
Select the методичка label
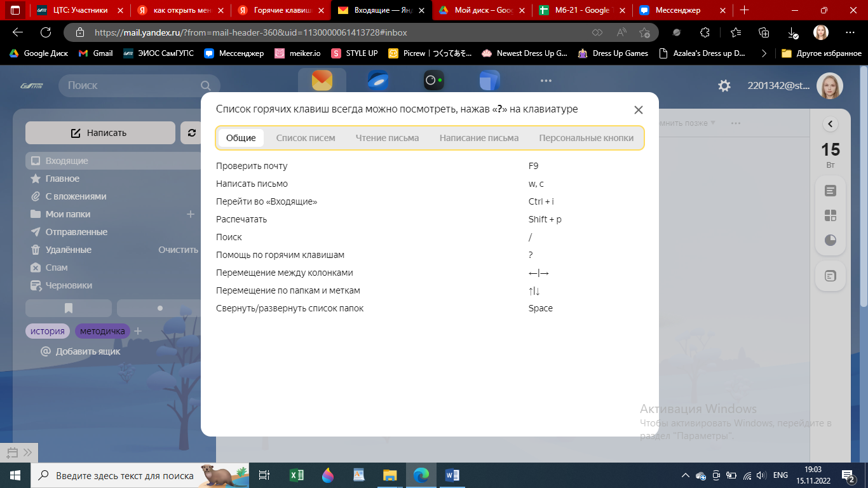[x=102, y=331]
